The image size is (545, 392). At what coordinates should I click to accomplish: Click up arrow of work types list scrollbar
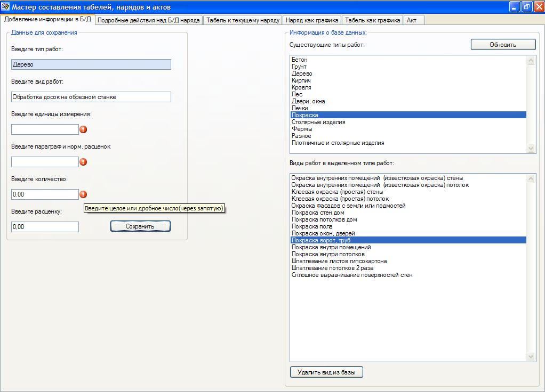(x=531, y=60)
